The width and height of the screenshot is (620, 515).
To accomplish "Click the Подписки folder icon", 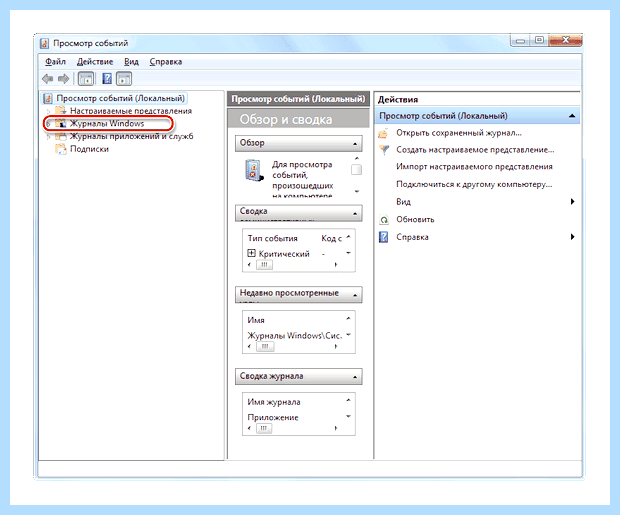I will [60, 149].
